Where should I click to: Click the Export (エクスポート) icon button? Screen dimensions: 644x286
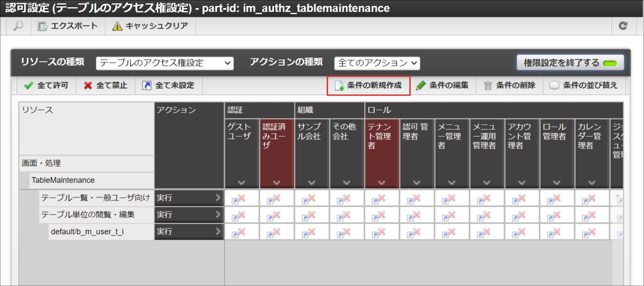(42, 26)
